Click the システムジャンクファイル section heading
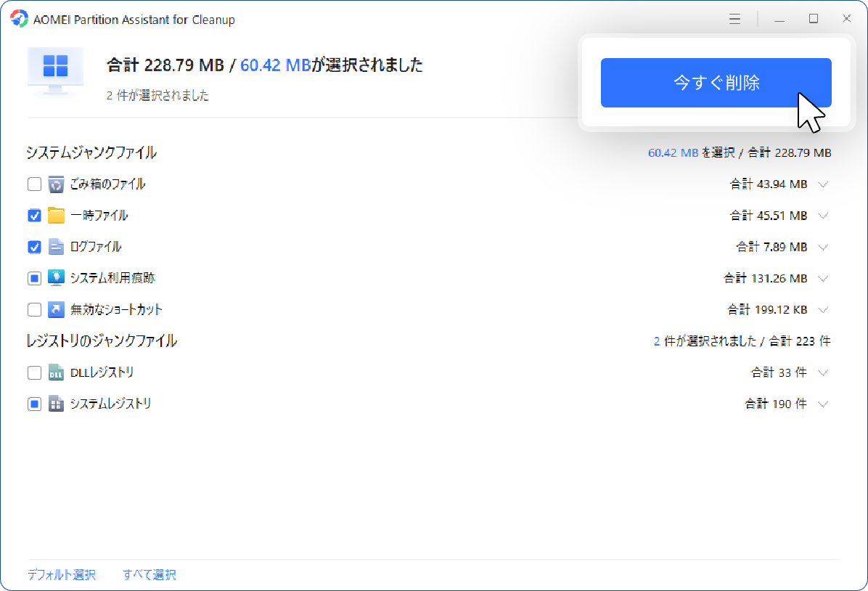This screenshot has height=591, width=868. coord(91,152)
